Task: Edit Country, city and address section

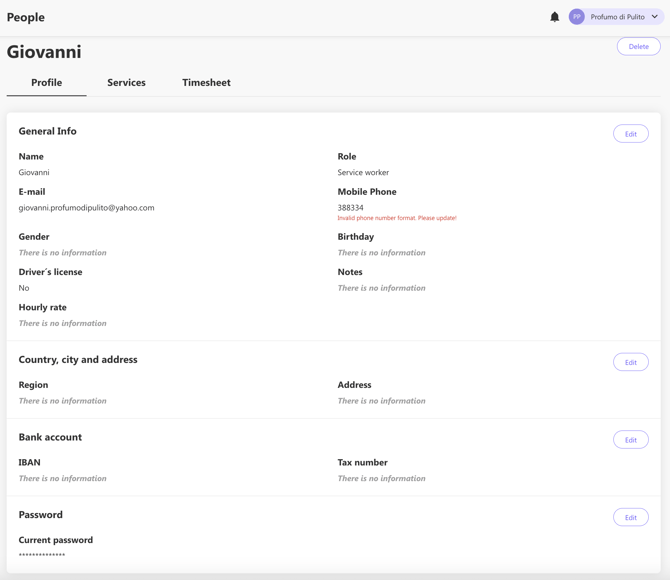Action: click(631, 362)
